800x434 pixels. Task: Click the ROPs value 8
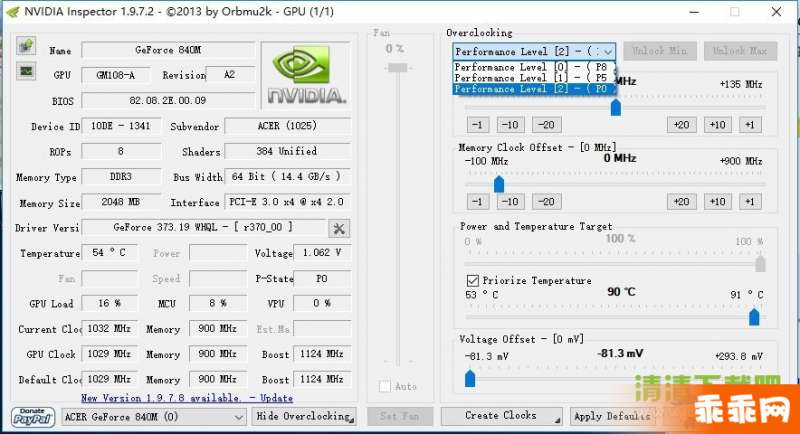coord(121,151)
